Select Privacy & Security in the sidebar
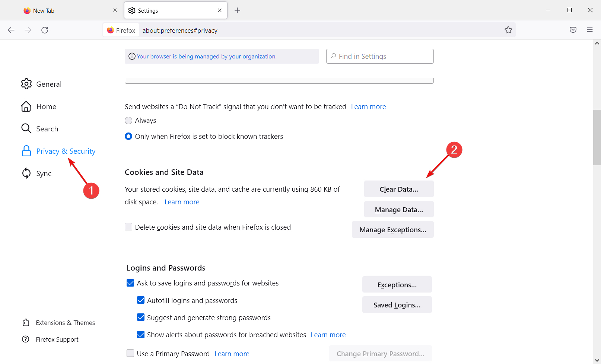This screenshot has width=601, height=364. tap(66, 151)
